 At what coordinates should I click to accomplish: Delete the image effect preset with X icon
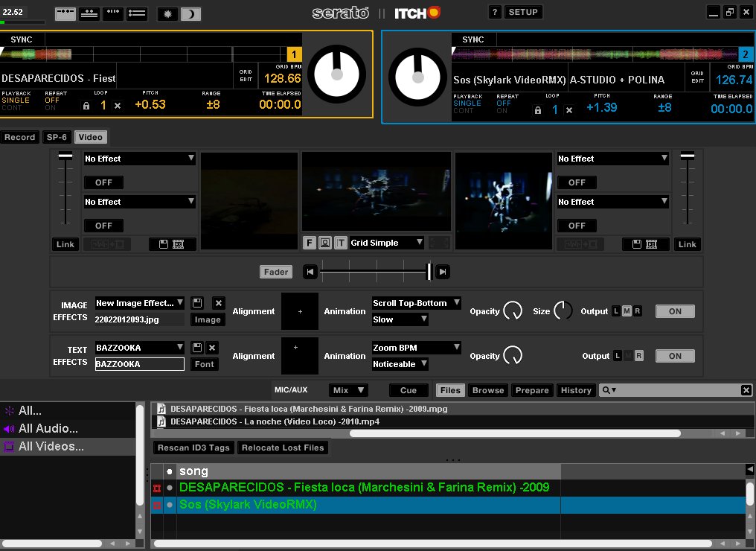[219, 303]
